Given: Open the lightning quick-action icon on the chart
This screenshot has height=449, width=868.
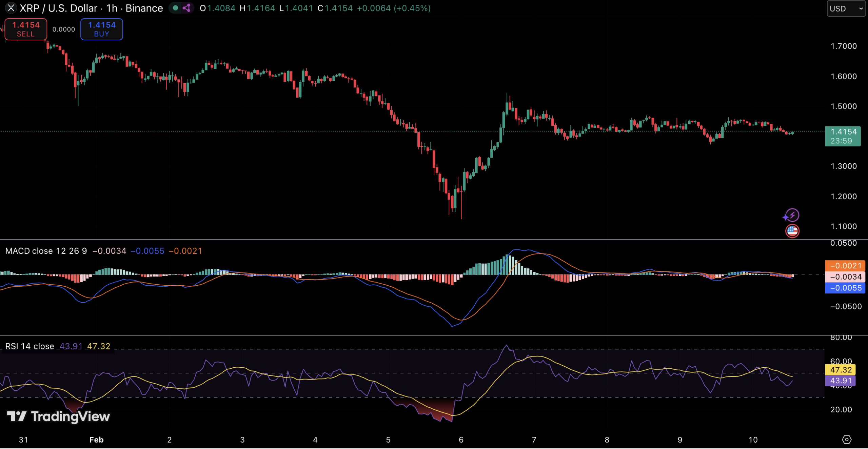Looking at the screenshot, I should [x=792, y=215].
